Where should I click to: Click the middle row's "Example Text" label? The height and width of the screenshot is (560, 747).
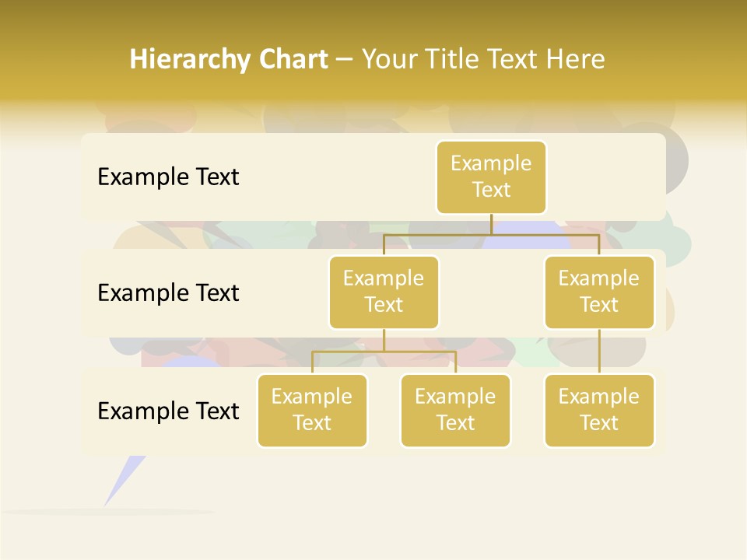tap(168, 293)
